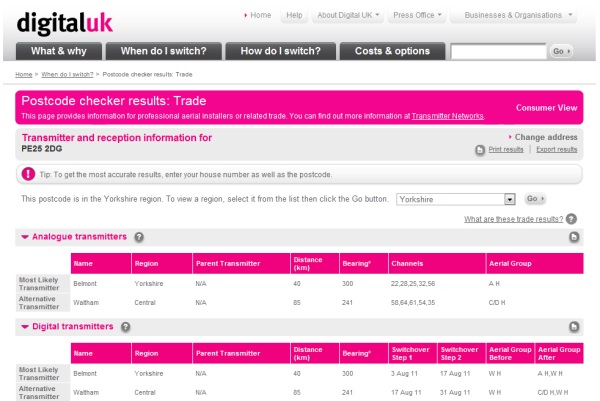Open help icon next to Analogue transmitters
The width and height of the screenshot is (600, 401).
(139, 237)
